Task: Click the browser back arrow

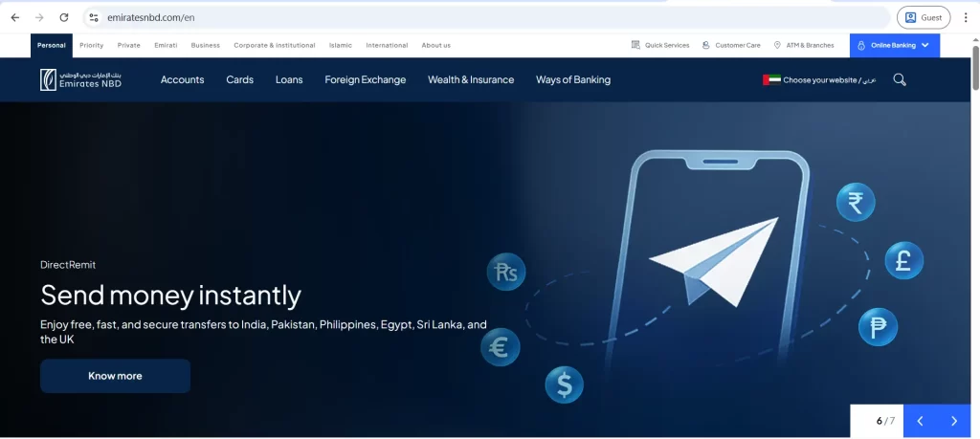Action: click(15, 17)
